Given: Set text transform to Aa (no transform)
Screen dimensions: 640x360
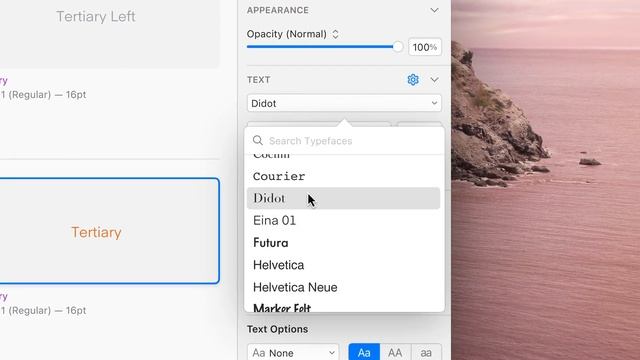Looking at the screenshot, I should pos(364,352).
